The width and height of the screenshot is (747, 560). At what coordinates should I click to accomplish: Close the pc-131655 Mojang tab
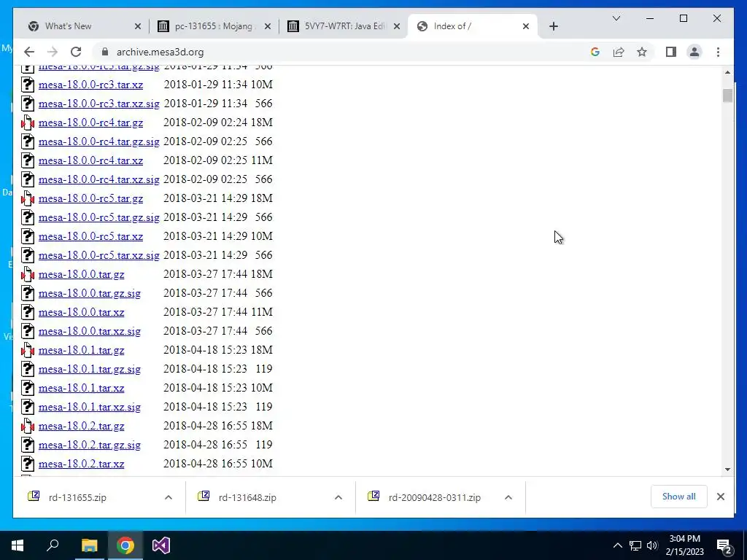[268, 26]
